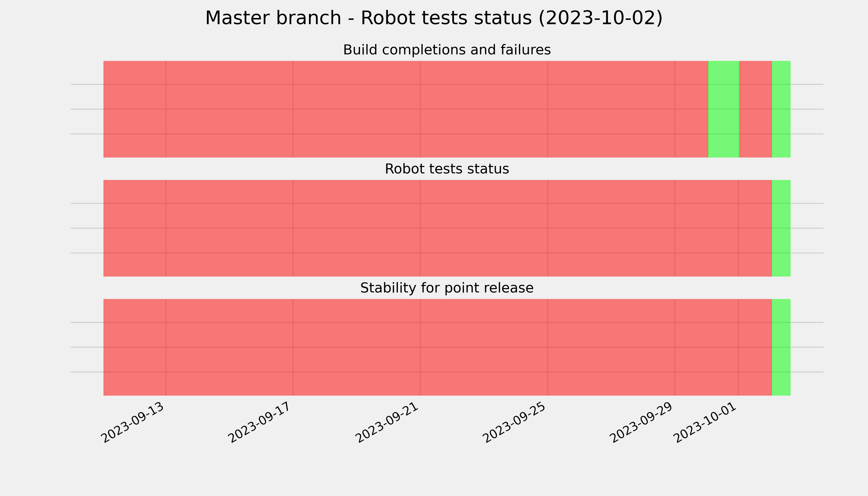
Task: Click the 'Robot tests status' subplot title
Action: [x=447, y=169]
